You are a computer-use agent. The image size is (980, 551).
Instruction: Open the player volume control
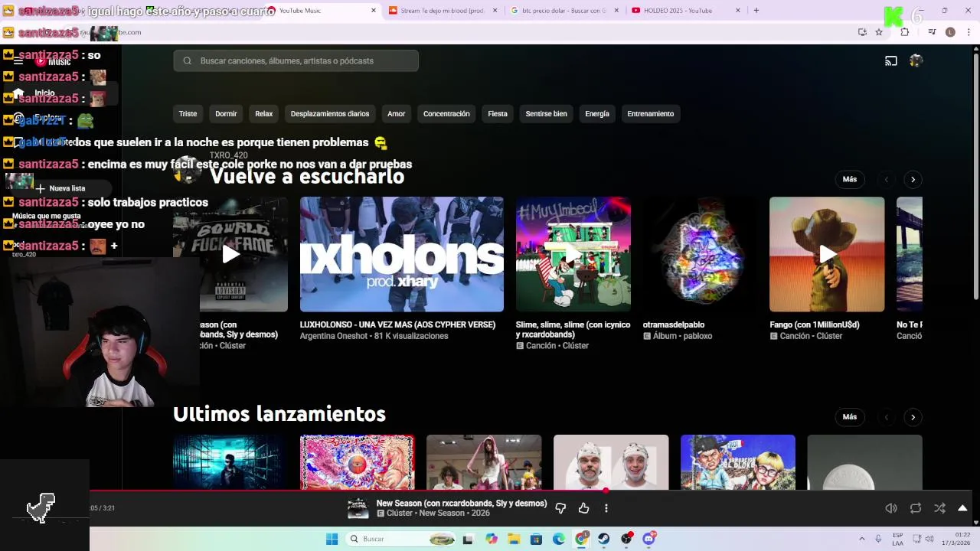[x=891, y=508]
